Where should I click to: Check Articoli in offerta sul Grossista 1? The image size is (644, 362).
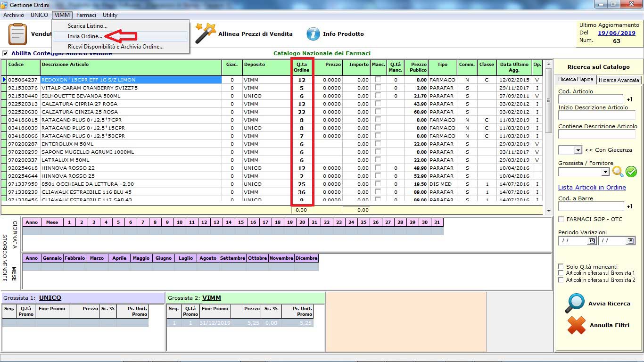click(x=561, y=273)
